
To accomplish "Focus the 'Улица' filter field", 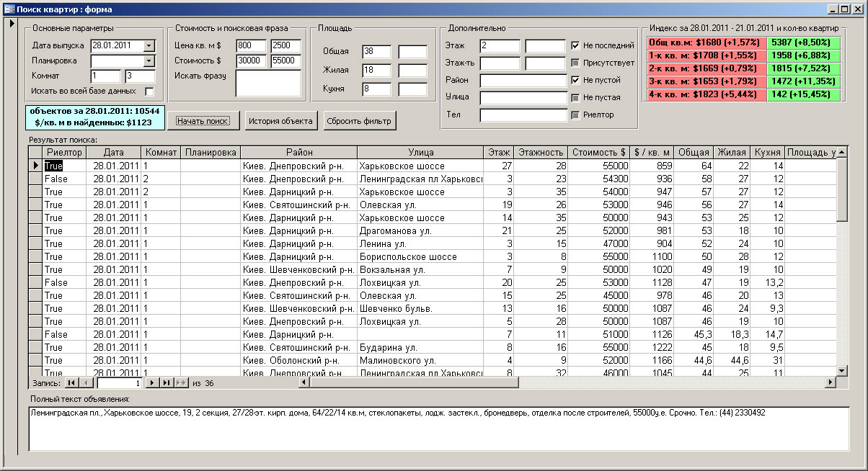I will [x=523, y=98].
